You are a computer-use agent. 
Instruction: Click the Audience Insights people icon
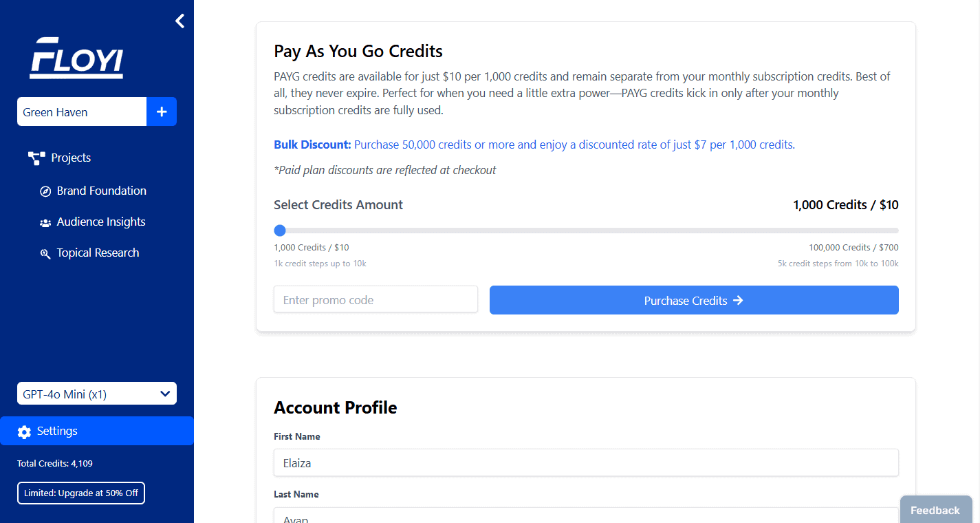tap(45, 222)
